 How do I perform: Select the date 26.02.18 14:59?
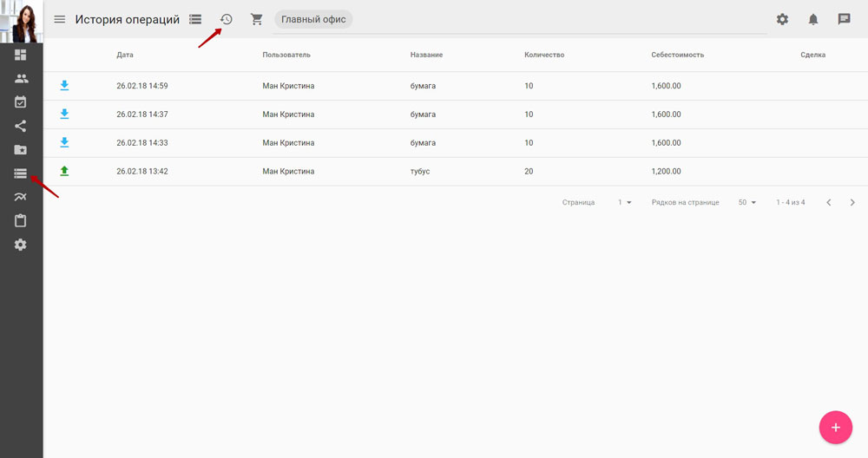pos(142,86)
